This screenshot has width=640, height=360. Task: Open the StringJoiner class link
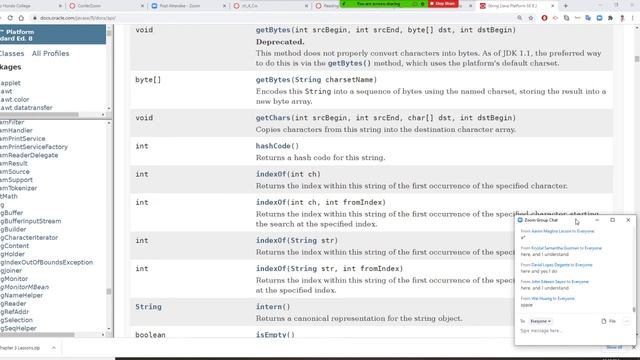pos(11,271)
